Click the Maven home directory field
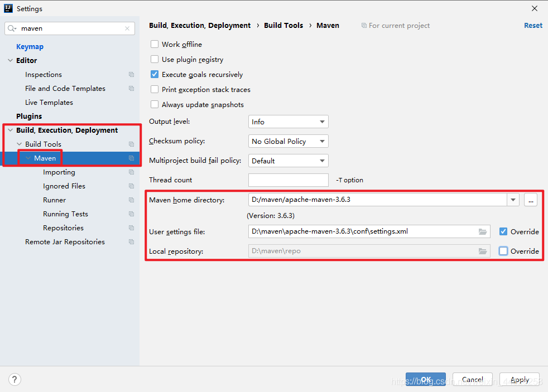Viewport: 548px width, 392px height. [377, 200]
